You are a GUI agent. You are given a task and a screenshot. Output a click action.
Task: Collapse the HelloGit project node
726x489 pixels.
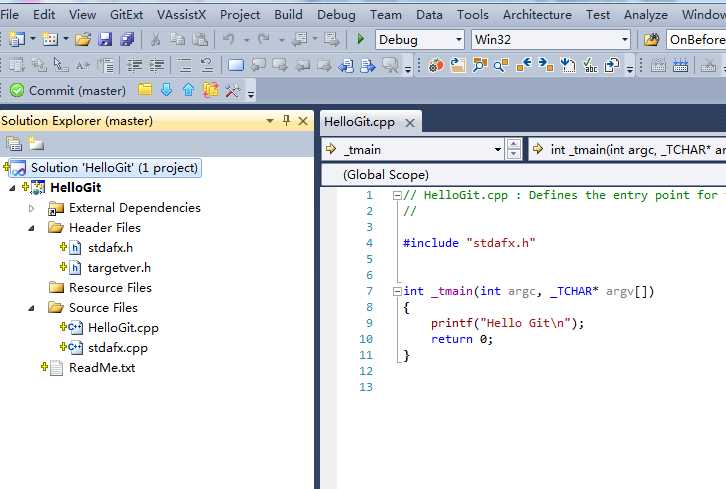(x=12, y=188)
